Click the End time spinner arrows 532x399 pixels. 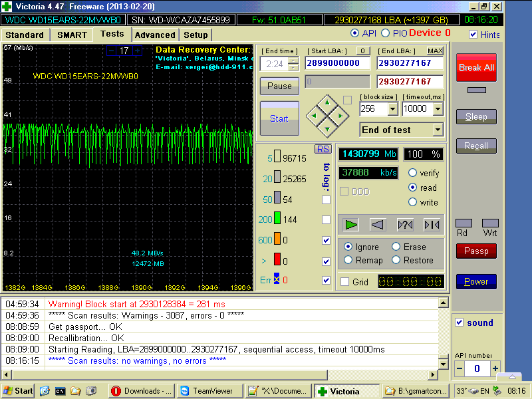coord(293,64)
